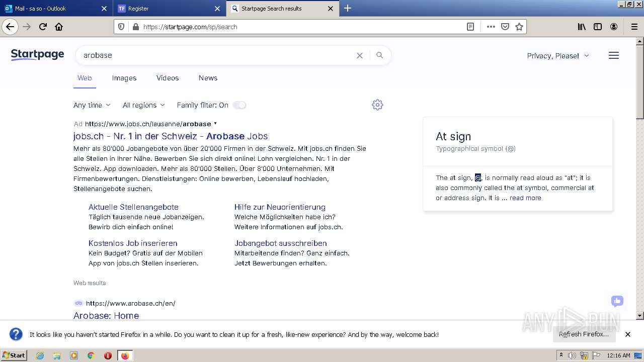Image resolution: width=644 pixels, height=362 pixels.
Task: Go back with the browser back arrow
Action: tap(10, 27)
